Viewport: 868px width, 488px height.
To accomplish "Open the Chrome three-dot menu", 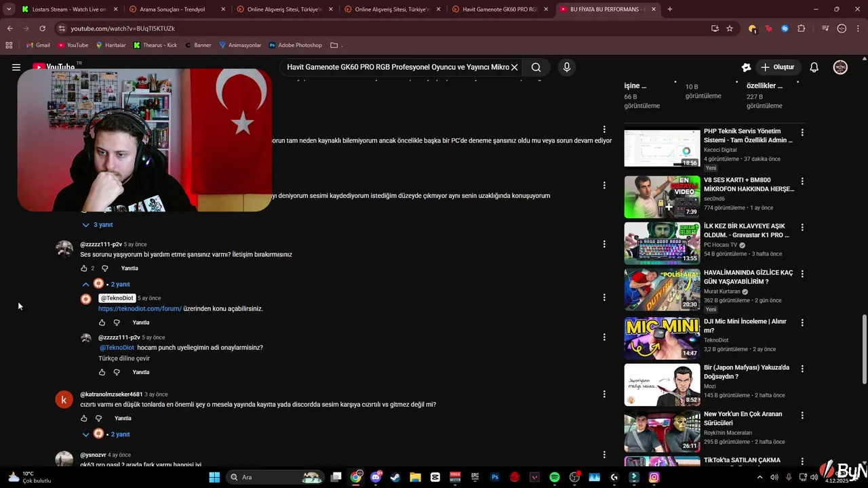I will pyautogui.click(x=858, y=28).
